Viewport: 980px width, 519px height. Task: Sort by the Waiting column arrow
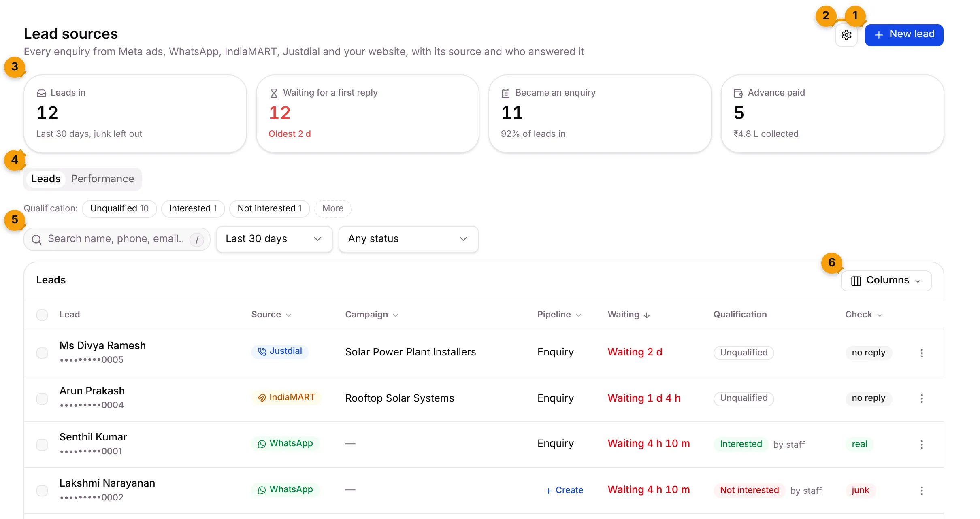pos(647,315)
